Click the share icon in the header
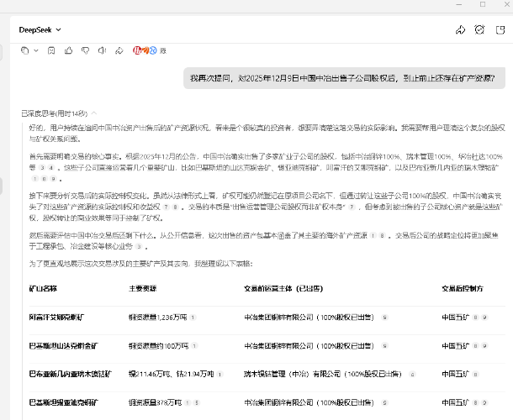This screenshot has width=513, height=420. (x=460, y=30)
